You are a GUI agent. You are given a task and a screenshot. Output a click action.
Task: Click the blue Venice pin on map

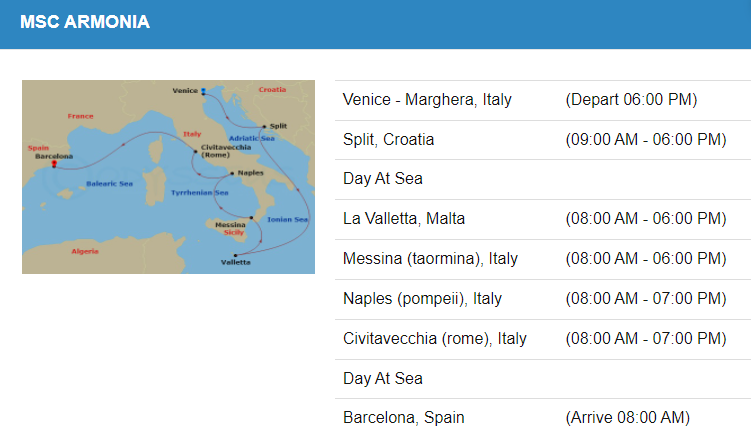[x=204, y=91]
